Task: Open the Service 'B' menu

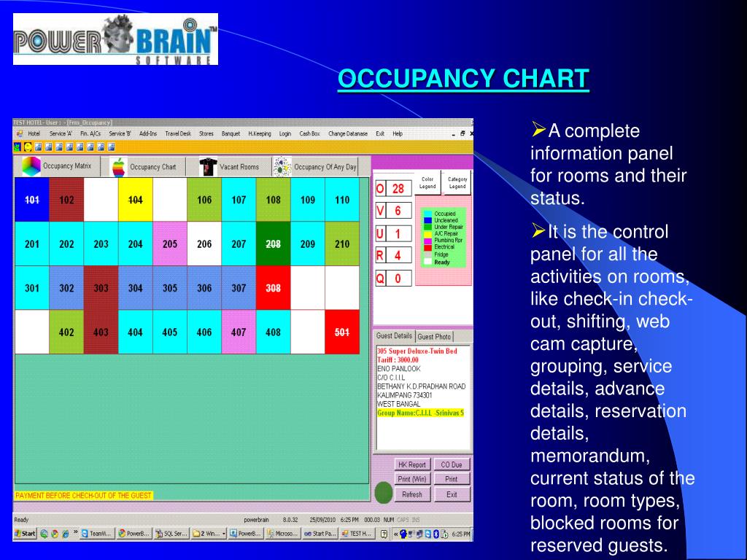Action: coord(120,134)
